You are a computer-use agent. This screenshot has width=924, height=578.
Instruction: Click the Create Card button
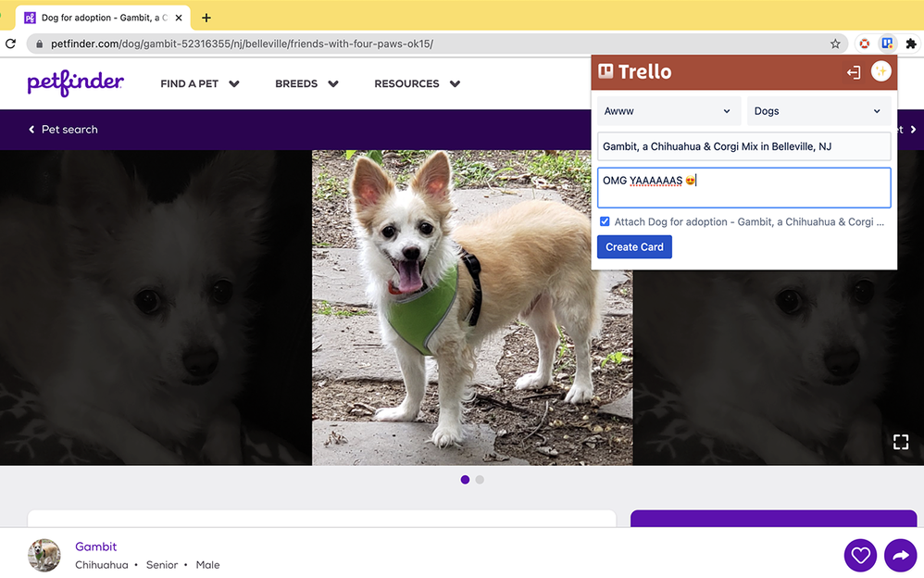click(634, 247)
